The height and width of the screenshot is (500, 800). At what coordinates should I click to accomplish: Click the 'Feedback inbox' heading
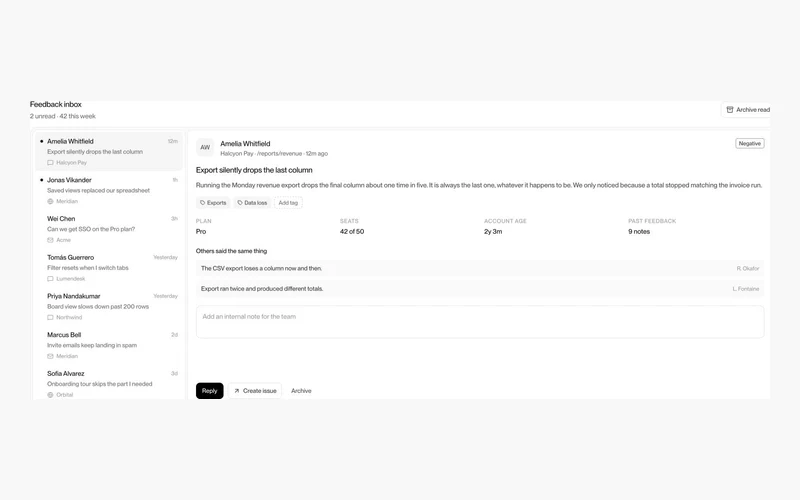point(56,105)
